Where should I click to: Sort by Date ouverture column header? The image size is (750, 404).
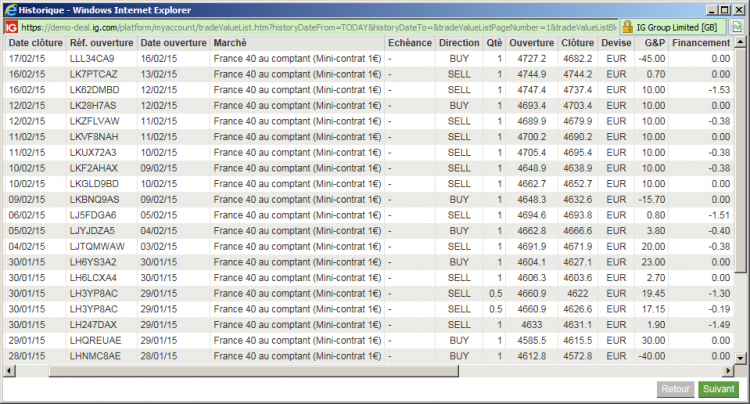tap(174, 43)
